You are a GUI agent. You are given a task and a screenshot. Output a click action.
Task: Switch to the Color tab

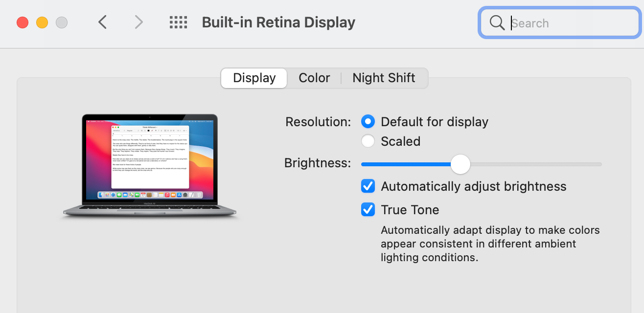314,78
